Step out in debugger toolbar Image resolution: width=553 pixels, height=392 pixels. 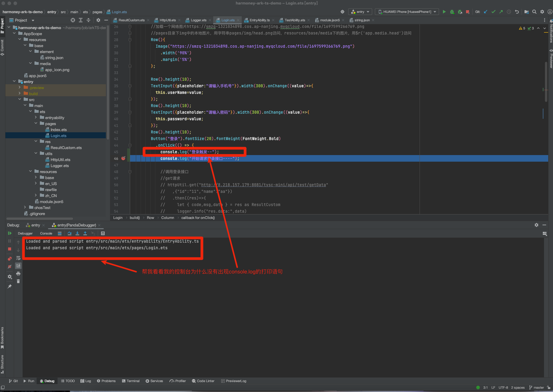click(x=85, y=233)
